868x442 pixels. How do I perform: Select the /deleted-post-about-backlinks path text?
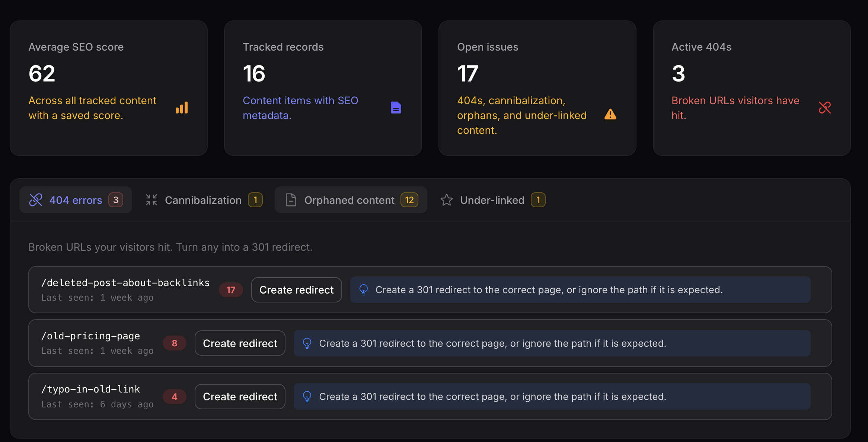click(x=125, y=283)
